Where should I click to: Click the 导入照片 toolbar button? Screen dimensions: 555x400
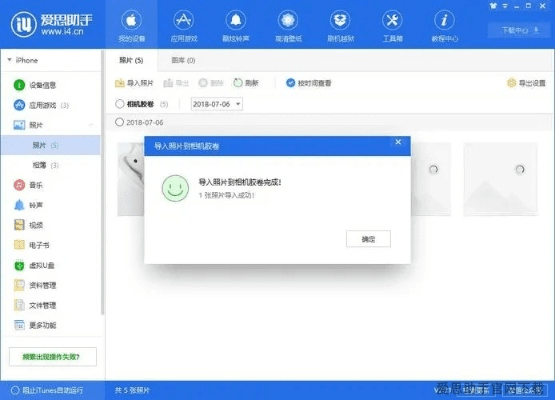pos(134,83)
